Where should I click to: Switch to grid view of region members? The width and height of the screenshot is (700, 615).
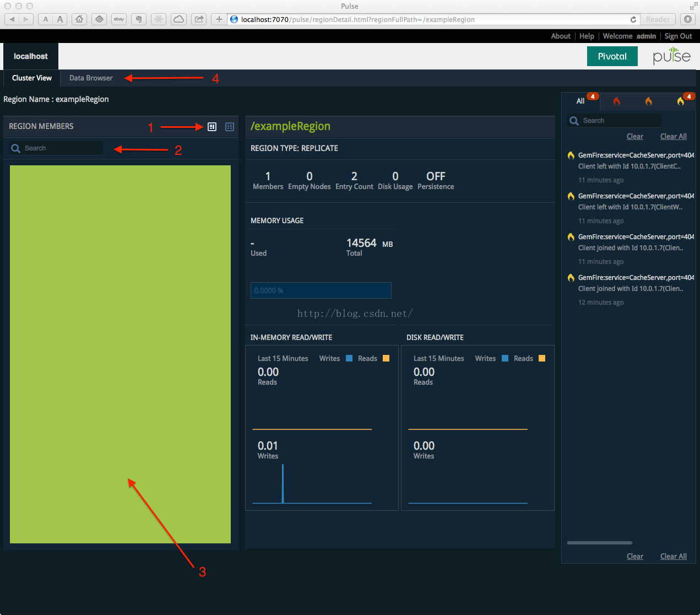click(x=230, y=127)
